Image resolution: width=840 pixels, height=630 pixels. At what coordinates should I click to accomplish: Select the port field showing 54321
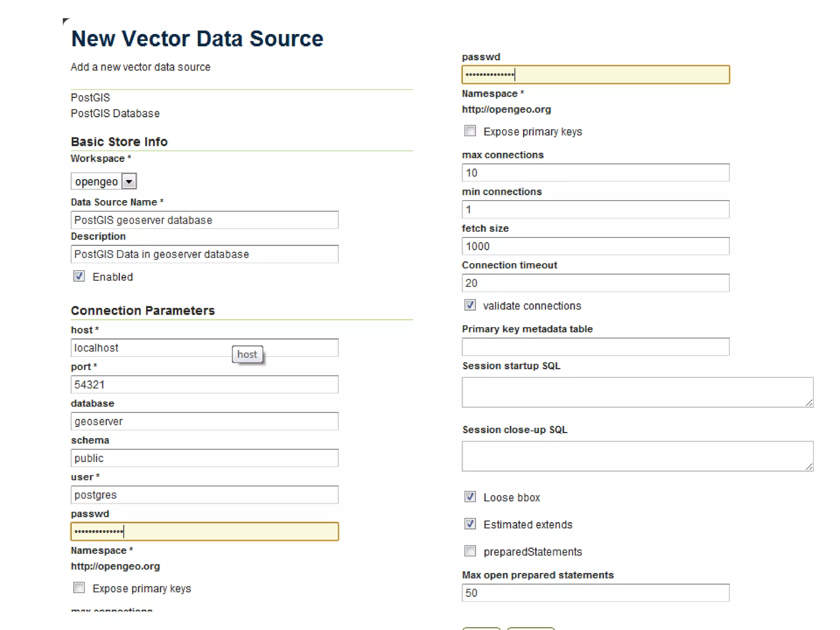click(204, 385)
